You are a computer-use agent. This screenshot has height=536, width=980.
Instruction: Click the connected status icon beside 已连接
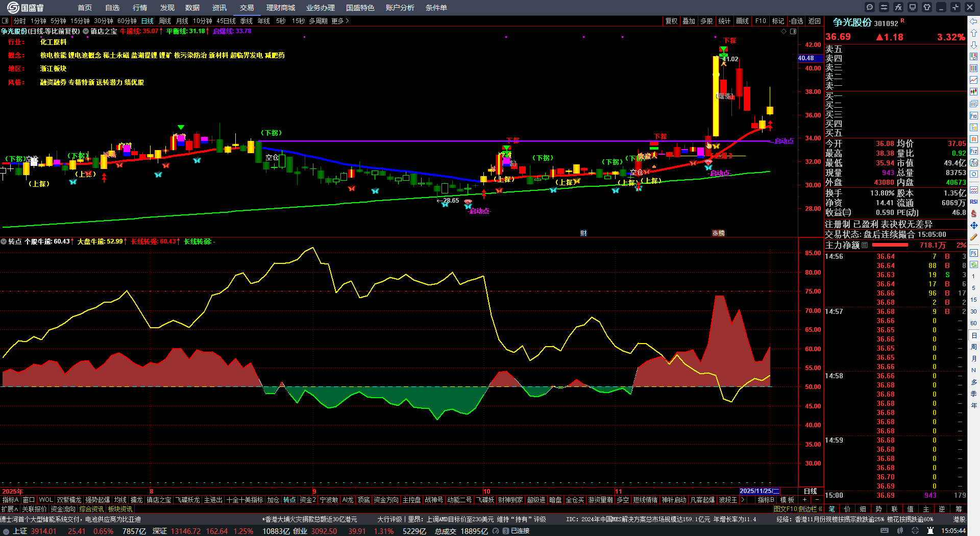coord(505,531)
